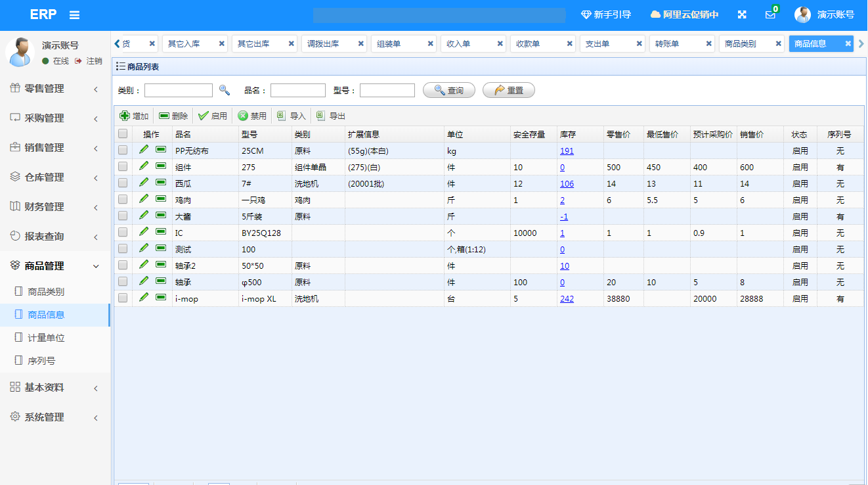This screenshot has height=485, width=868.
Task: Expand the 仓库管理 sidebar menu
Action: 55,177
